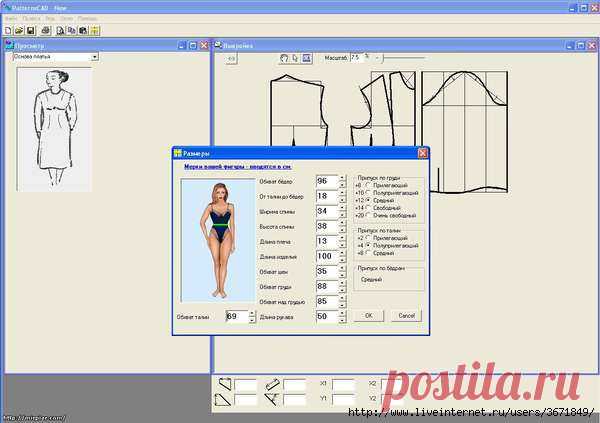Click the fit-width arrows button in pattern panel
The image size is (600, 423).
point(232,58)
